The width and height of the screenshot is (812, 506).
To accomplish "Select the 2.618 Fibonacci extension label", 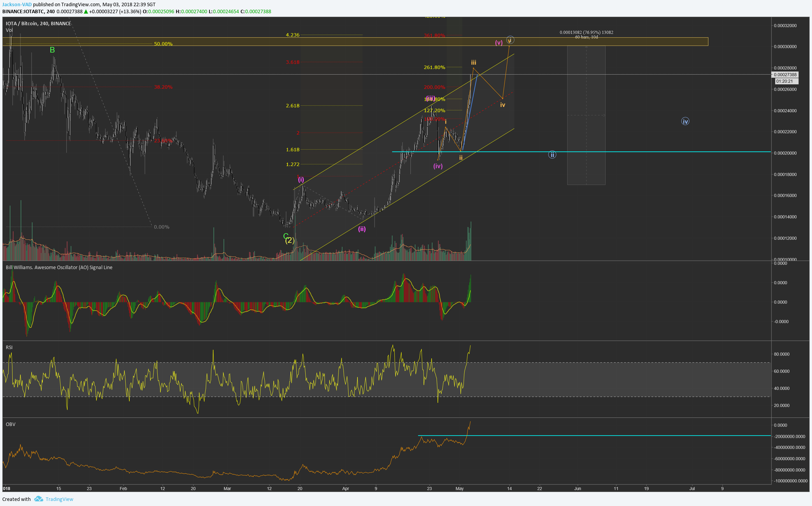I will [x=293, y=105].
